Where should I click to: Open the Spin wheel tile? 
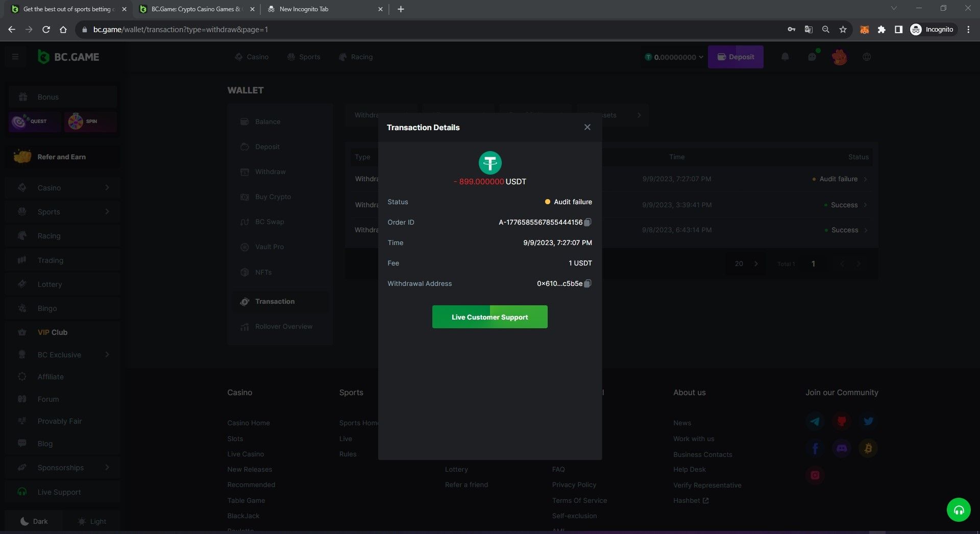pos(91,122)
